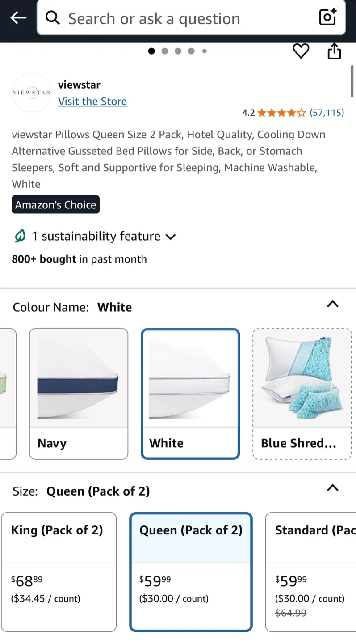The image size is (356, 644).
Task: Add the pillows to your wishlist heart
Action: pyautogui.click(x=301, y=51)
